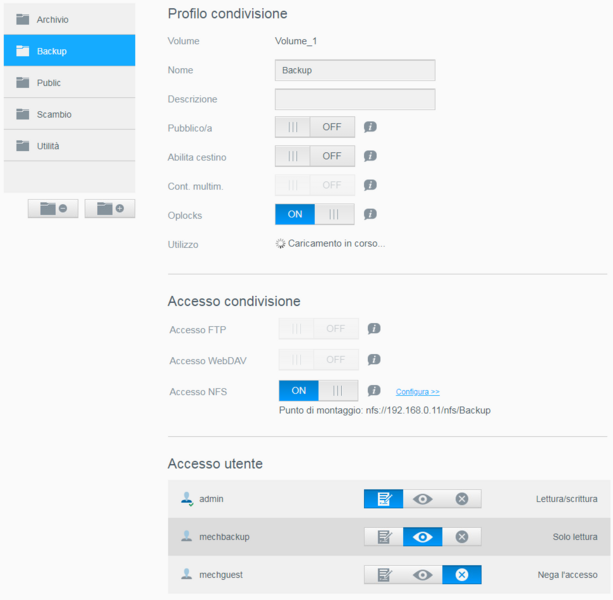
Task: Show info tooltip for Accesso FTP
Action: 374,328
